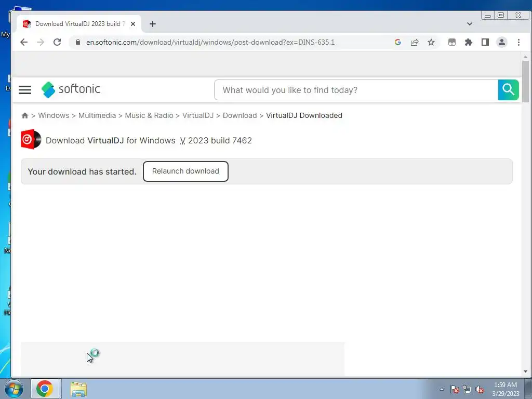Viewport: 532px width, 399px height.
Task: Show hidden system tray icons
Action: coord(442,389)
